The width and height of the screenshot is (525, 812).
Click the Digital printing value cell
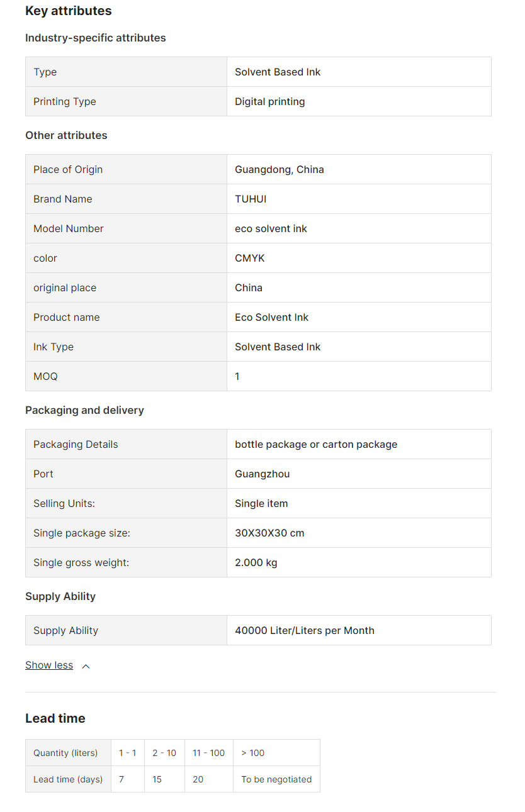click(269, 102)
